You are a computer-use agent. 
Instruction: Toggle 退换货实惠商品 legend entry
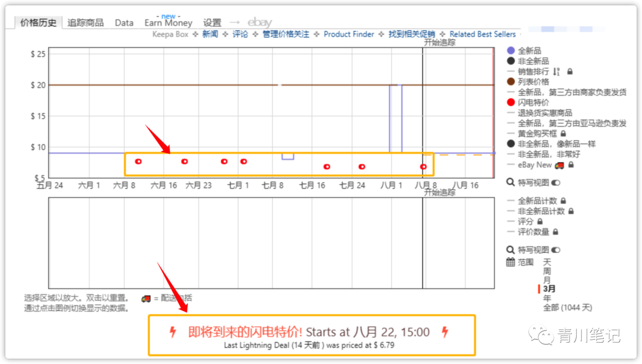(545, 113)
